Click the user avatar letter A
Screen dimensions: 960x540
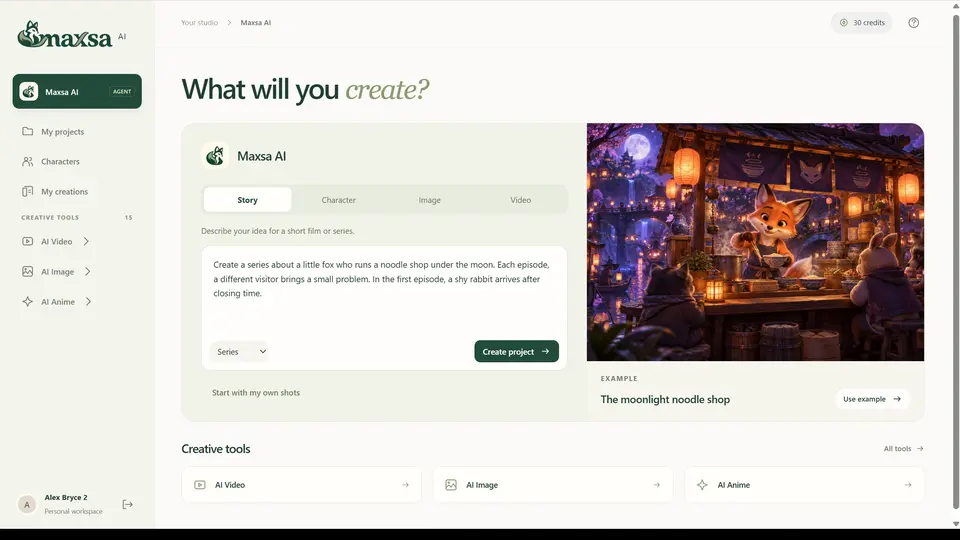tap(26, 504)
